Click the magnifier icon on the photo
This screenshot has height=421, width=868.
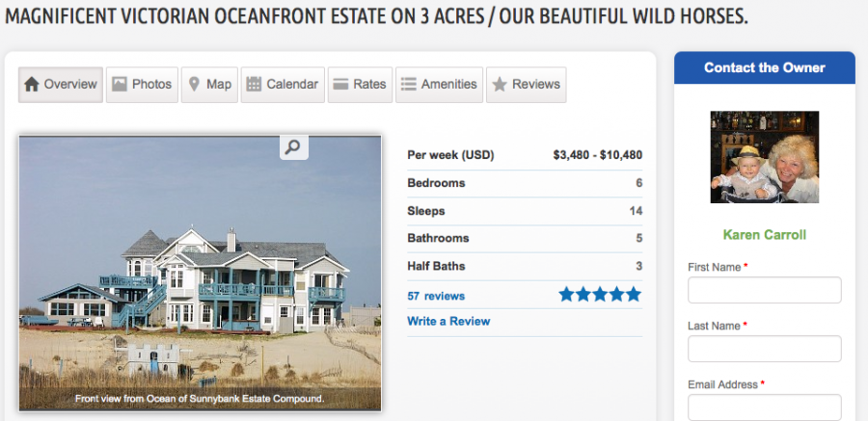[294, 146]
